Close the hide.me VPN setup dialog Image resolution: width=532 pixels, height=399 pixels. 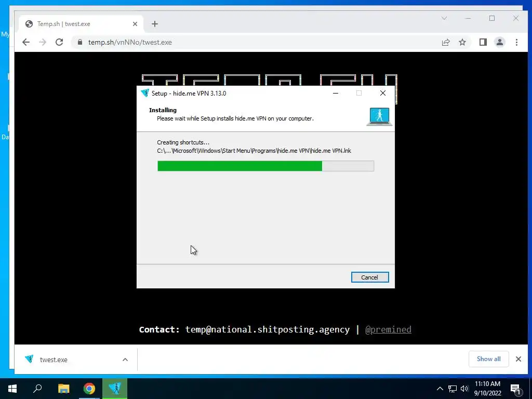(383, 93)
